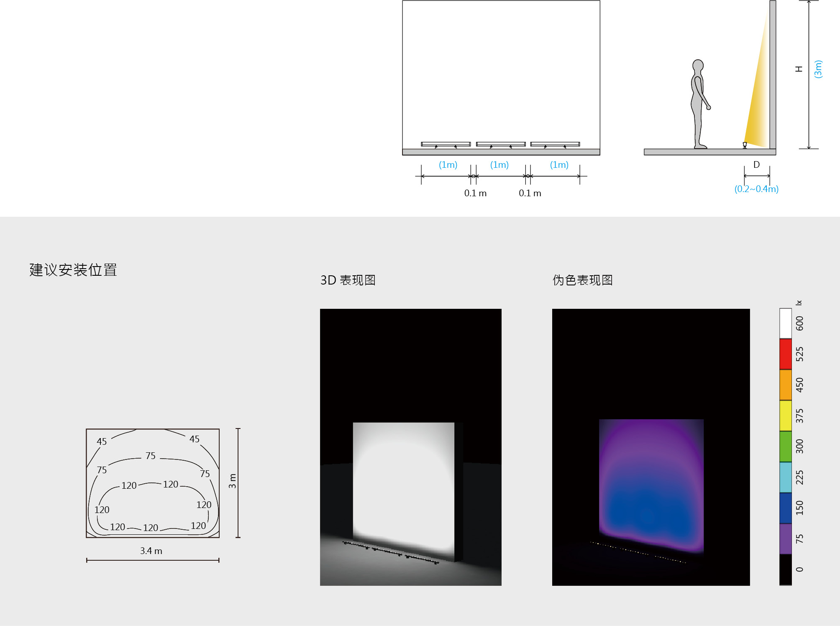Click the 'lx' unit label on legend
This screenshot has width=840, height=626.
click(799, 303)
